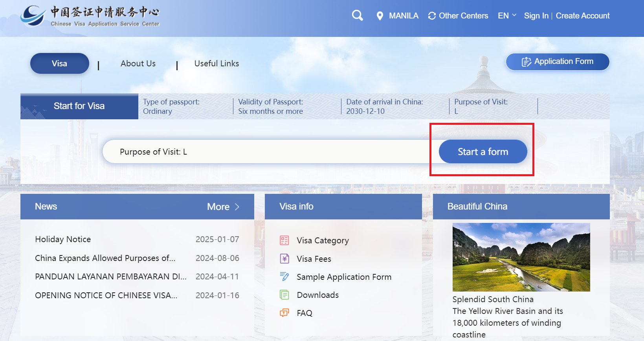Image resolution: width=644 pixels, height=341 pixels.
Task: Select the Start for Visa tab
Action: click(x=79, y=106)
